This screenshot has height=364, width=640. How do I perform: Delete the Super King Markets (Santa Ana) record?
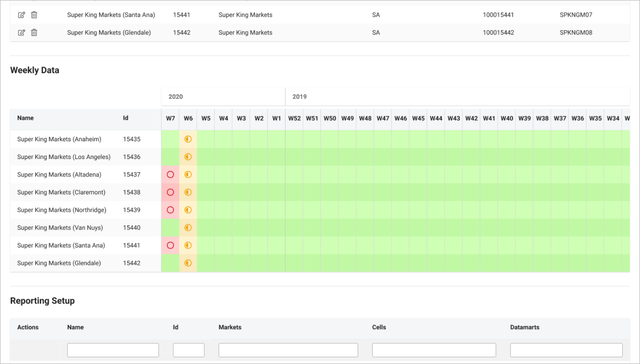point(34,15)
